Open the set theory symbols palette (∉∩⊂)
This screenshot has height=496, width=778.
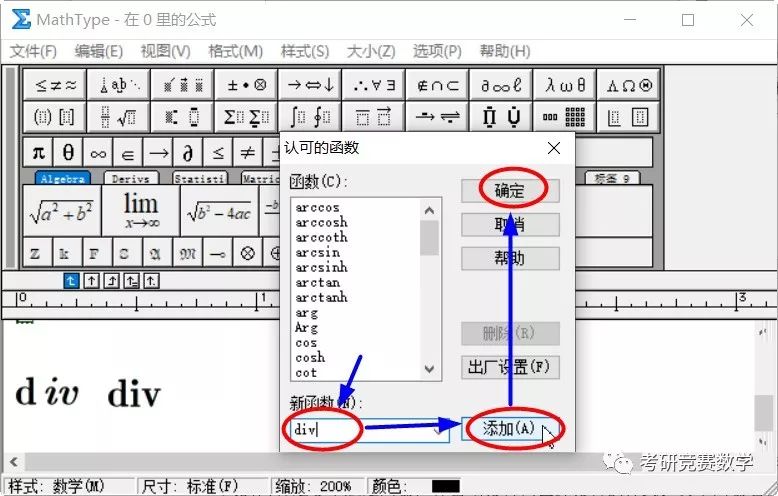437,85
